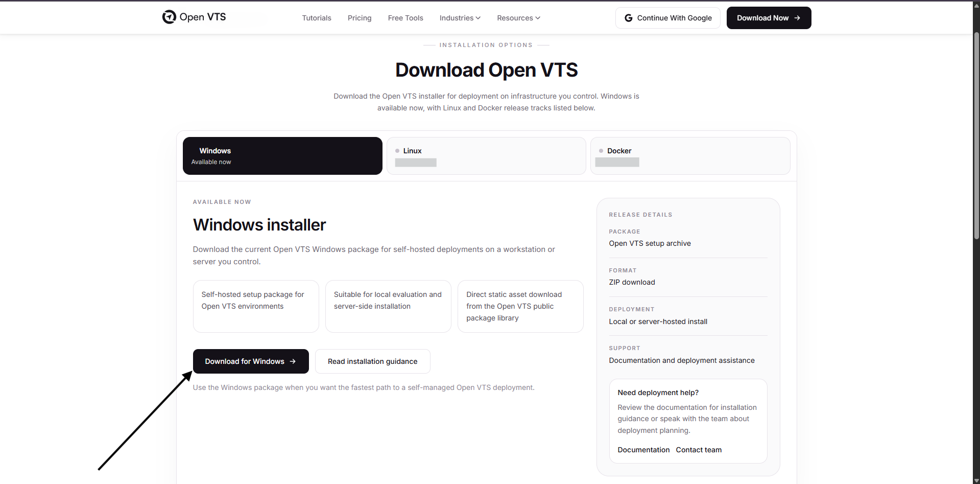Viewport: 980px width, 484px height.
Task: Click 'Local or server-hosted install' text
Action: coord(658,321)
